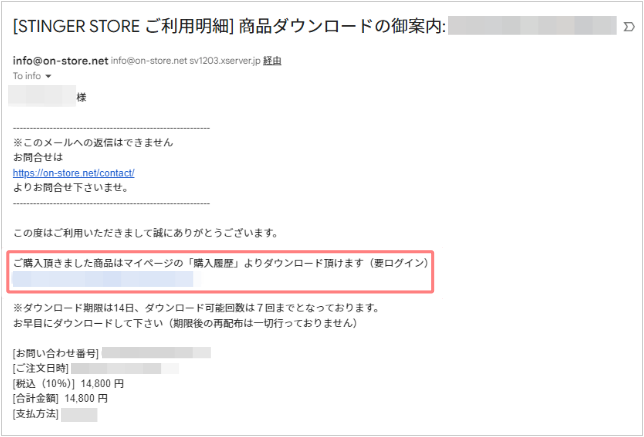Image resolution: width=644 pixels, height=437 pixels.
Task: Click the thank-you line この度はご利用いただきまして
Action: pyautogui.click(x=146, y=233)
